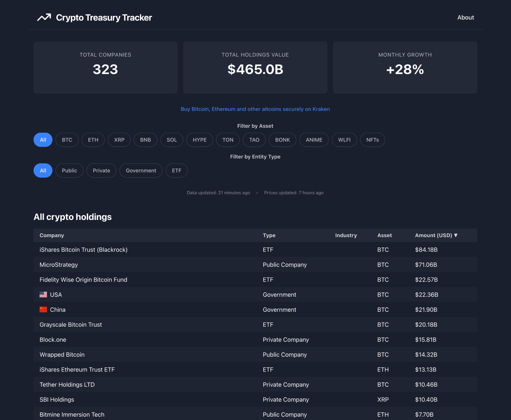
Task: Open the iShares Bitcoin Trust (Blackrock) row
Action: tap(255, 250)
